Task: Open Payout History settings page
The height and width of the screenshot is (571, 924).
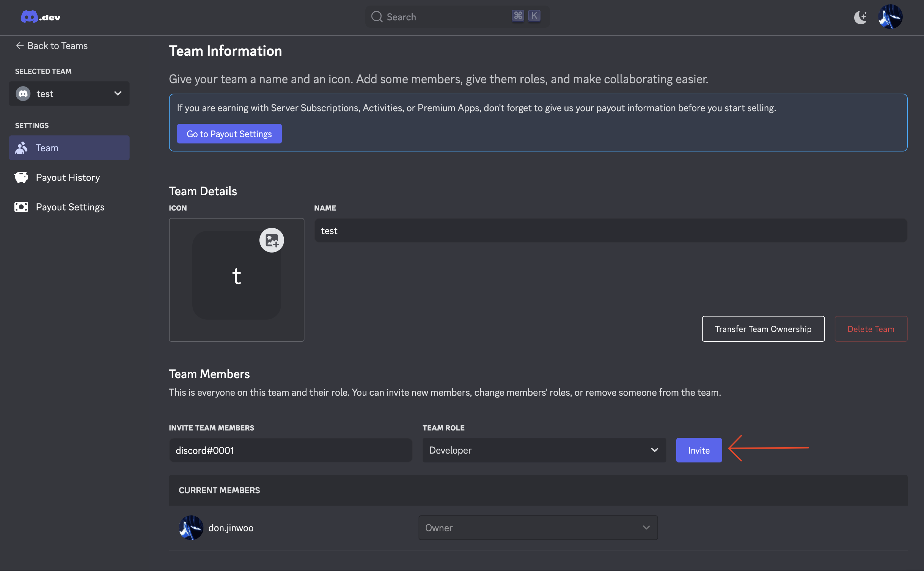Action: click(68, 178)
